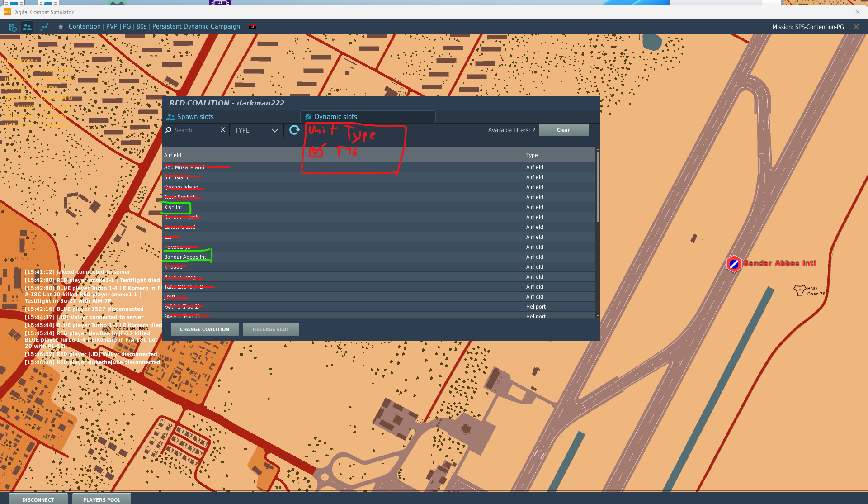868x504 pixels.
Task: Click the route graph icon in top bar
Action: point(44,27)
